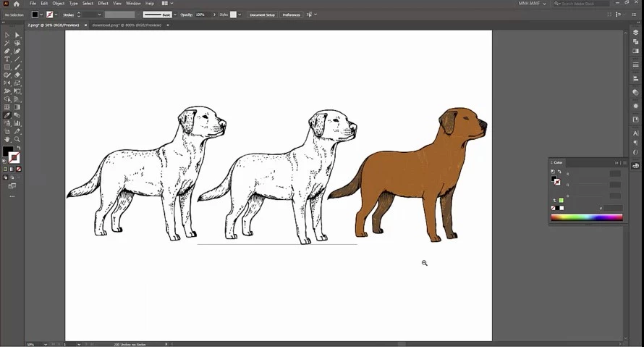Select the Symbol Sprayer tool
Viewport: 644px width, 347px height.
(x=7, y=123)
